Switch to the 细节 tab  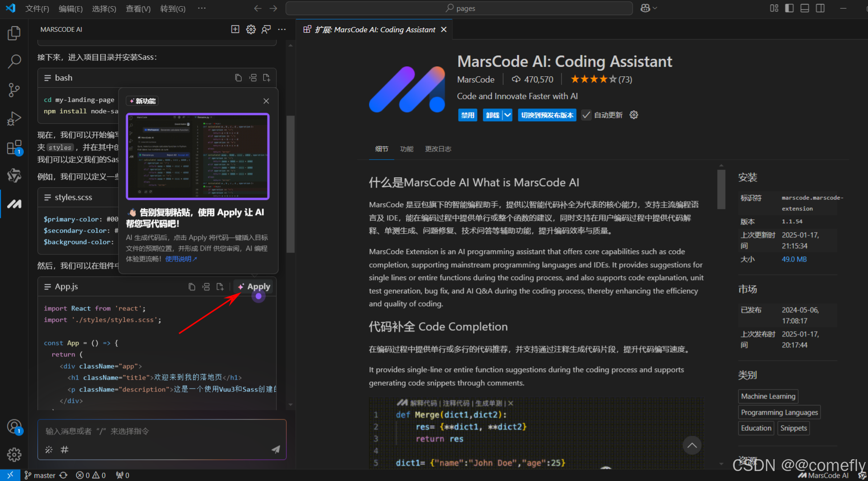coord(381,149)
